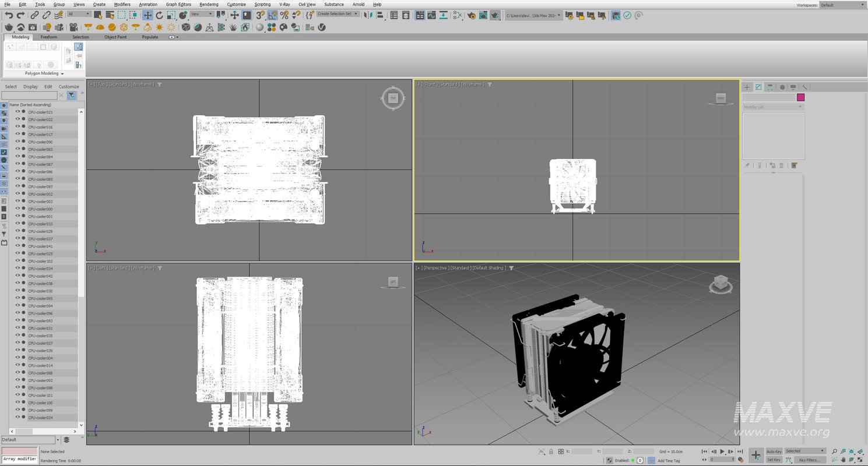The height and width of the screenshot is (466, 868).
Task: Enable Auto Key mode
Action: coord(774,451)
